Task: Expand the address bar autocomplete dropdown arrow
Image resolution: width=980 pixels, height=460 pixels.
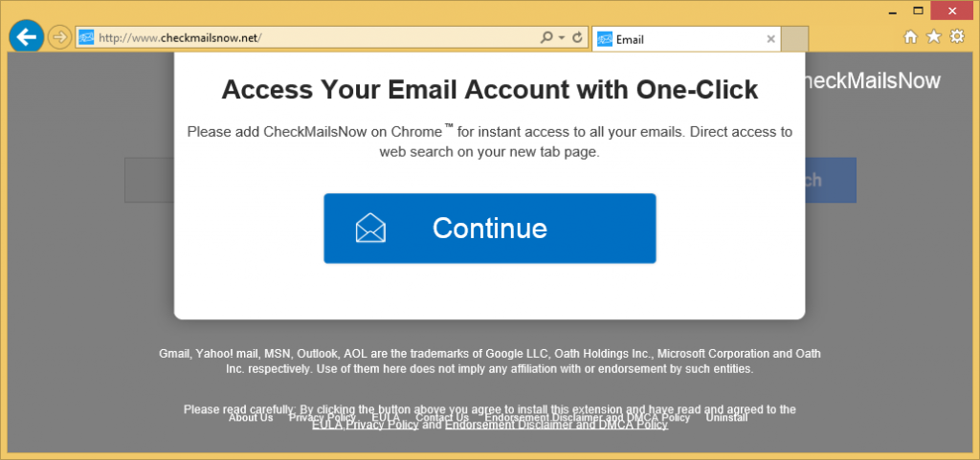Action: coord(562,38)
